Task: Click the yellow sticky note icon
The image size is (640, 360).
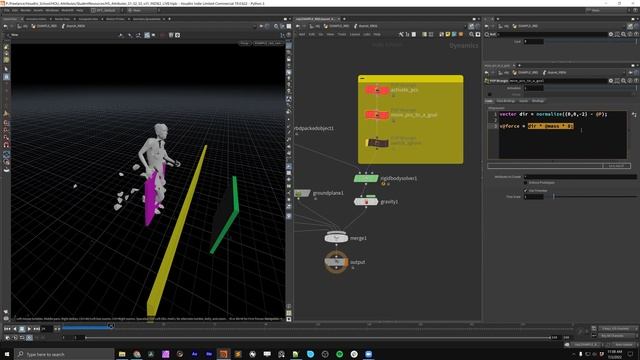Action: [x=448, y=35]
